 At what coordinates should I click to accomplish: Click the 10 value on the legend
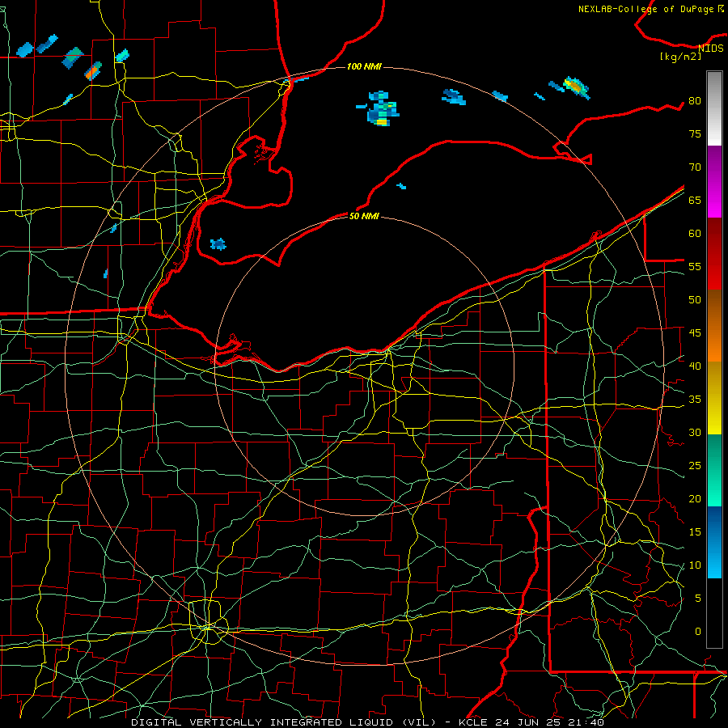[695, 565]
